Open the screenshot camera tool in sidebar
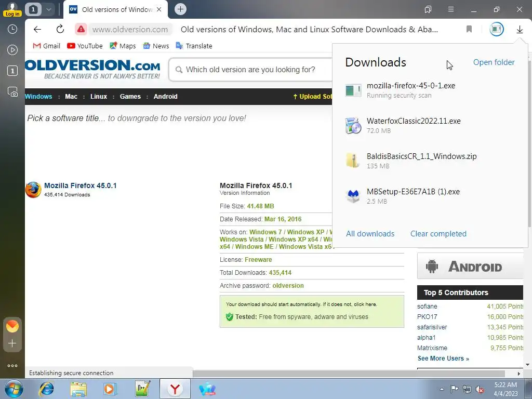 coord(12,91)
